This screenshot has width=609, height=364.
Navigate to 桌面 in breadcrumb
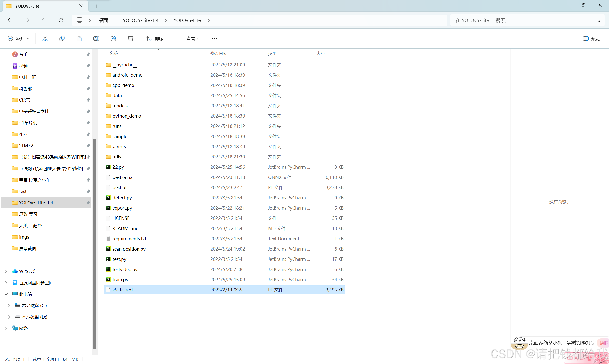coord(103,20)
